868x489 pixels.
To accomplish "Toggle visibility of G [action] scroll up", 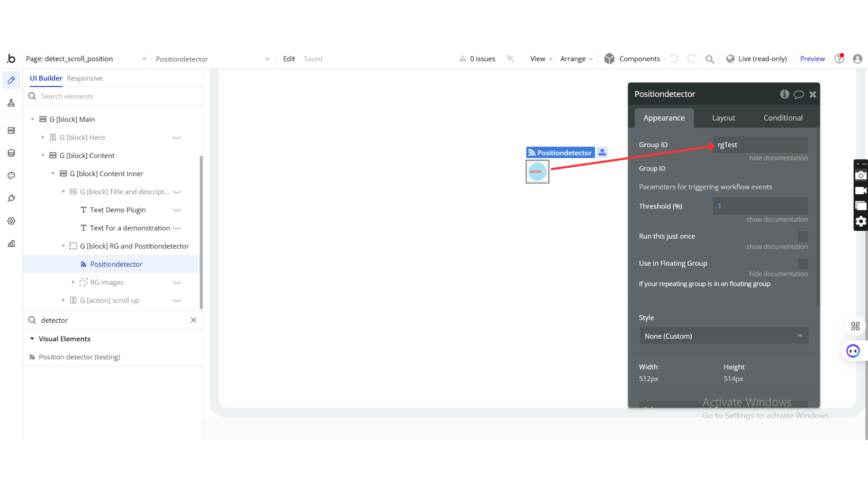I will tap(177, 301).
